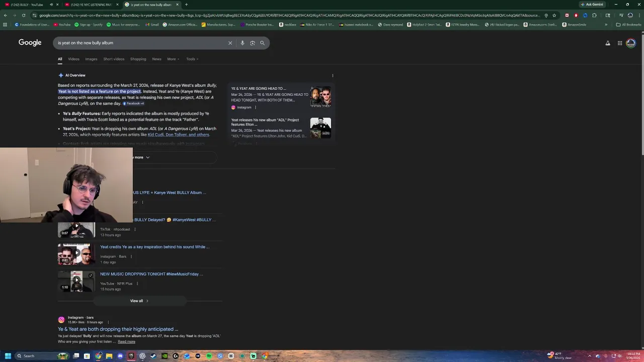The image size is (644, 362).
Task: Open Discord from the taskbar
Action: coord(120,356)
